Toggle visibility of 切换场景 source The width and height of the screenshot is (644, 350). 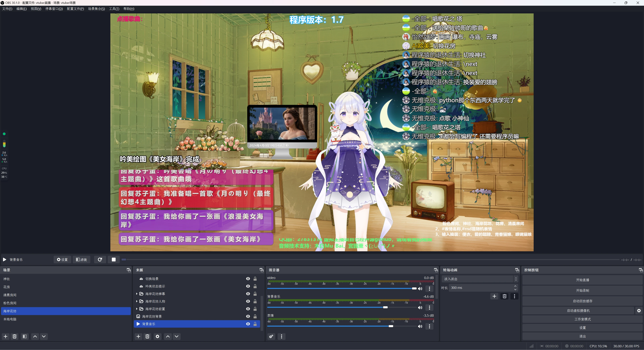248,279
